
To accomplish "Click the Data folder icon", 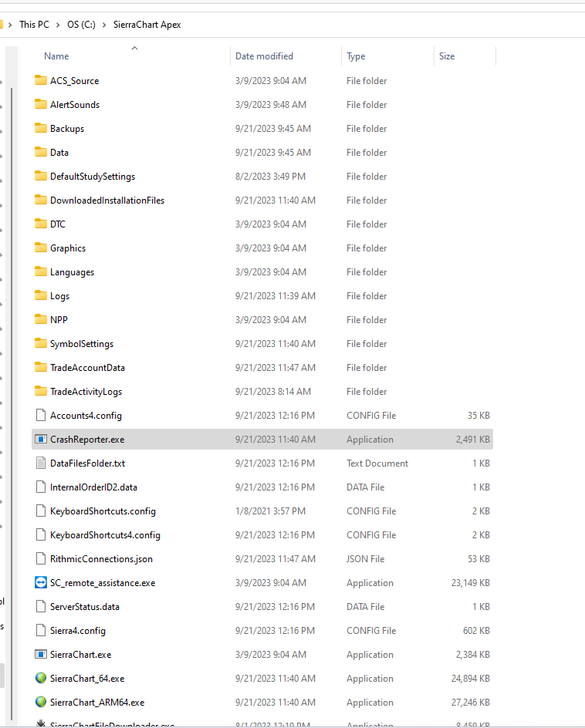I will click(41, 152).
